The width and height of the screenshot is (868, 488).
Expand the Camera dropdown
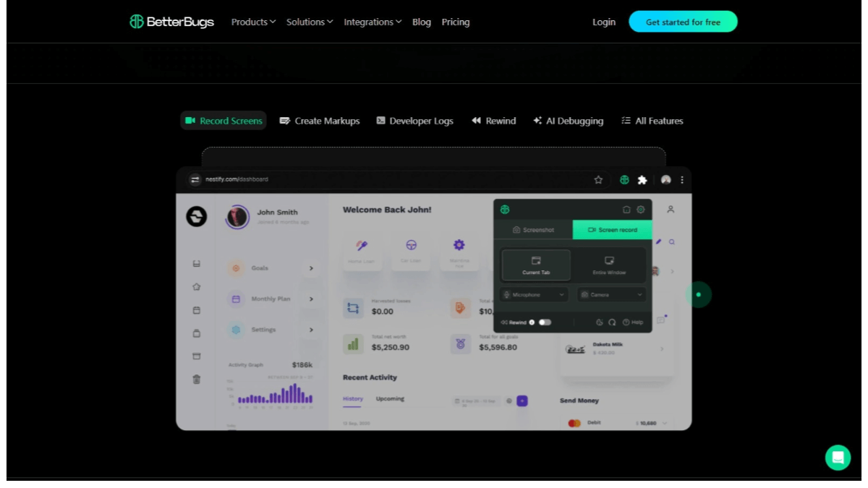pyautogui.click(x=611, y=295)
